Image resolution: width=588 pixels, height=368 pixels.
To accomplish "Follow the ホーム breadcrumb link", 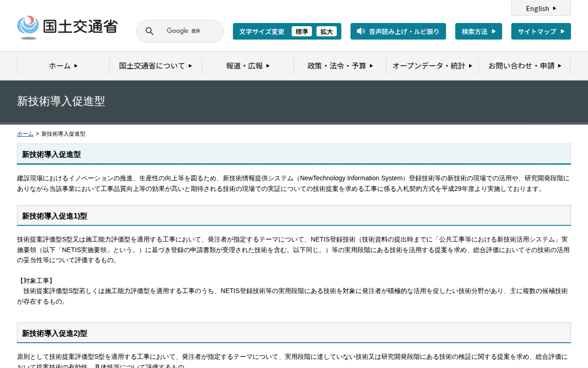I will click(x=25, y=134).
